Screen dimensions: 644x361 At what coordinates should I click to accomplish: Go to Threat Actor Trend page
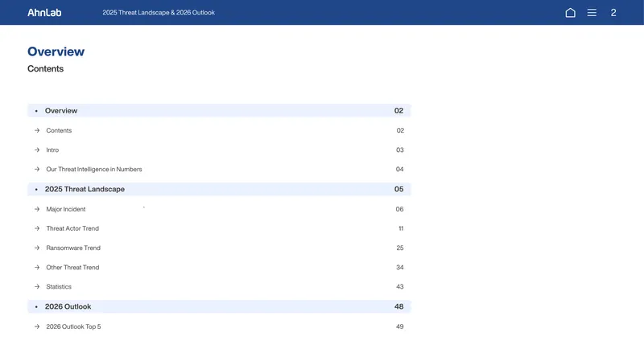pyautogui.click(x=72, y=228)
